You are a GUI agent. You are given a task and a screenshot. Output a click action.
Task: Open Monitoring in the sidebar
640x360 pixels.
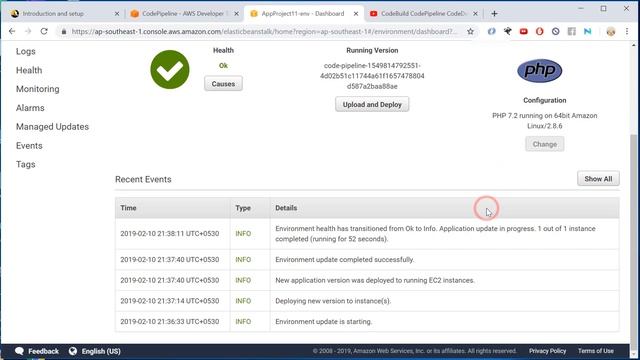(x=38, y=89)
